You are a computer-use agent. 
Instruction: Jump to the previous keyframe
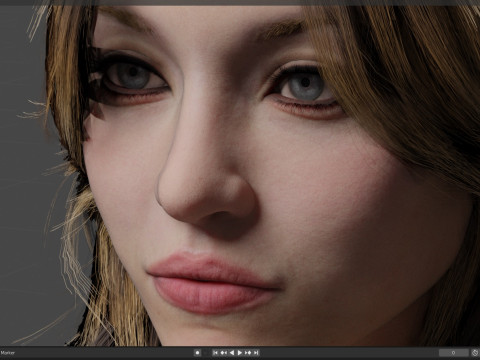coord(223,353)
